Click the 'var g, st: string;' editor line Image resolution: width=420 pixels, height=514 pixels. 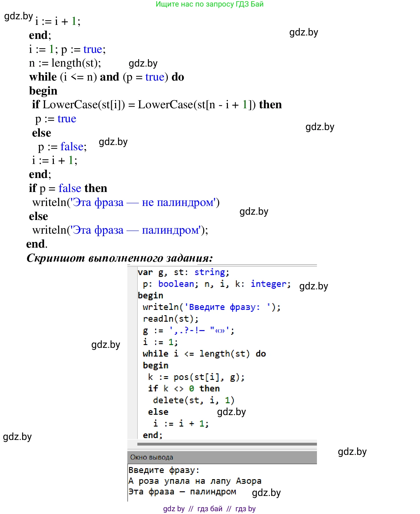[x=183, y=272]
